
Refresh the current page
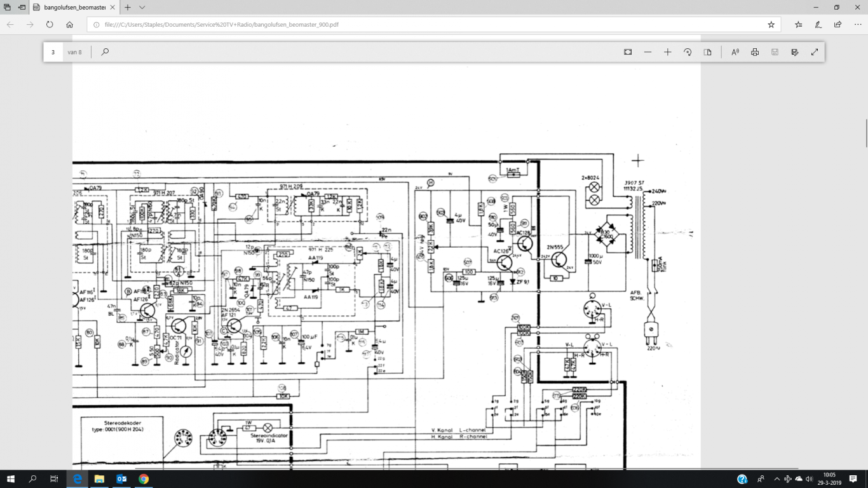point(50,25)
